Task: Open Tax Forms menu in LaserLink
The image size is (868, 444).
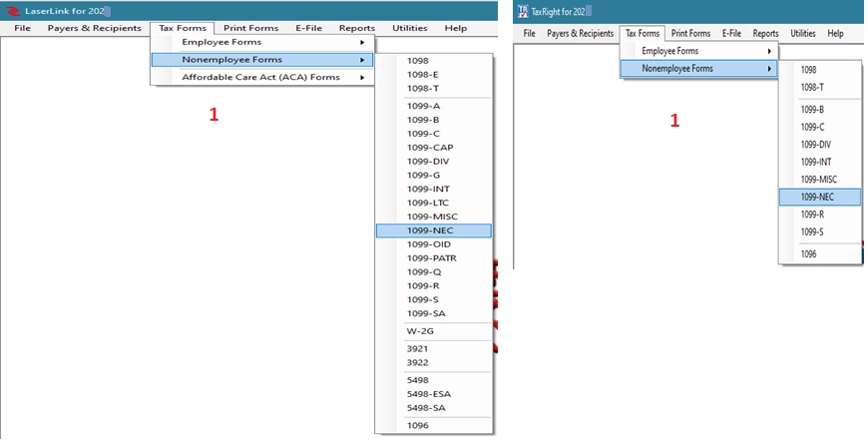Action: (x=183, y=28)
